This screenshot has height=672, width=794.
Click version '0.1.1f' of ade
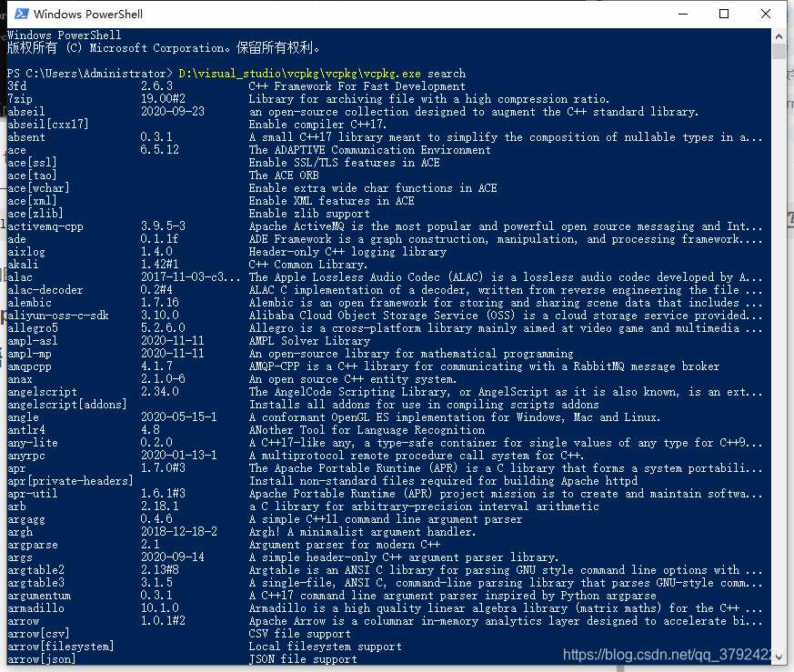[159, 239]
